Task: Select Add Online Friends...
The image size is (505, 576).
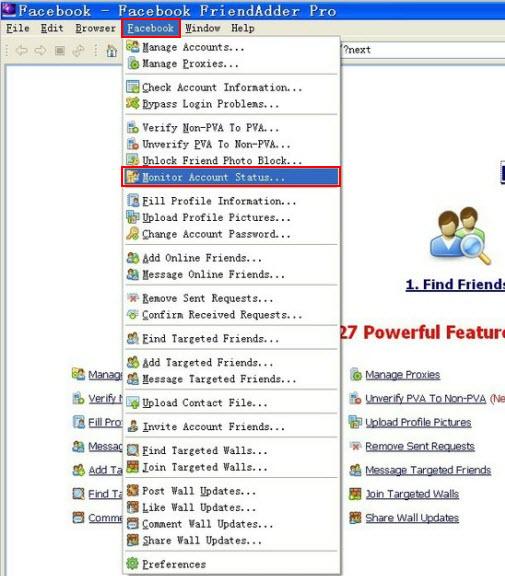Action: [231, 258]
